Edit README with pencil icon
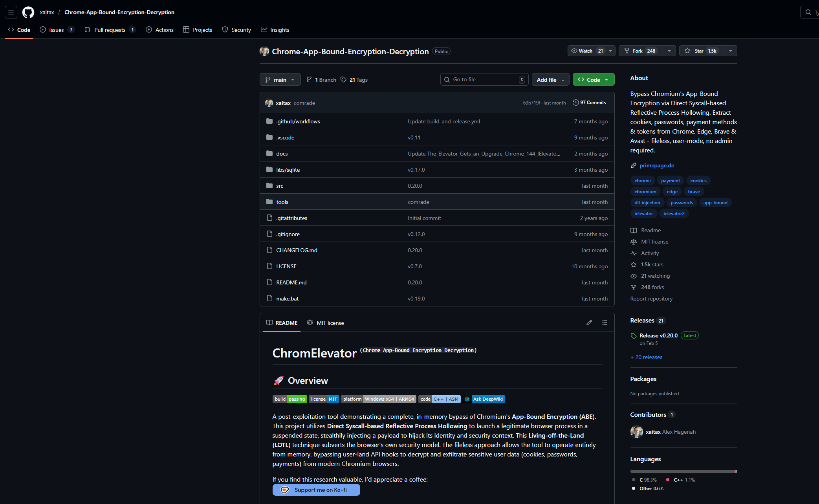The width and height of the screenshot is (819, 504). coord(589,323)
